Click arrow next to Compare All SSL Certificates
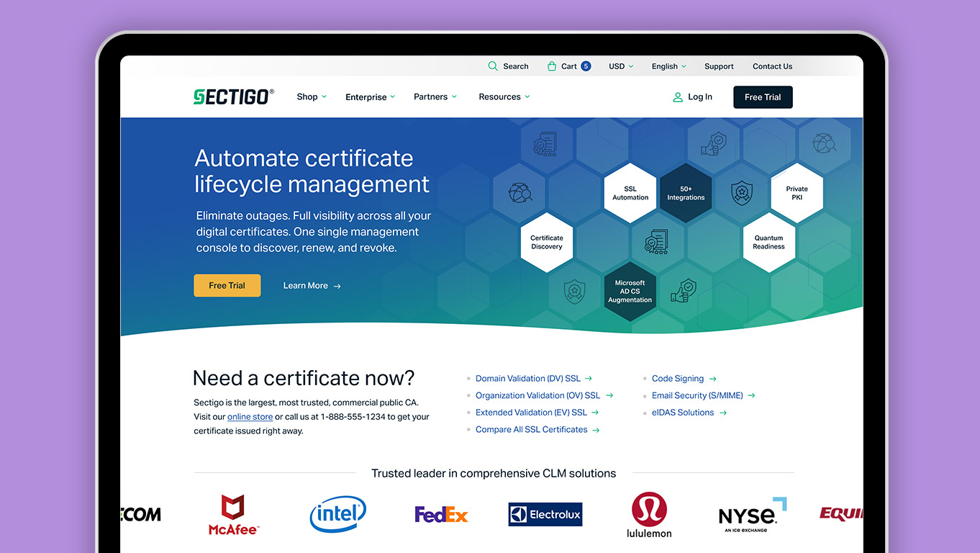980x553 pixels. tap(596, 430)
